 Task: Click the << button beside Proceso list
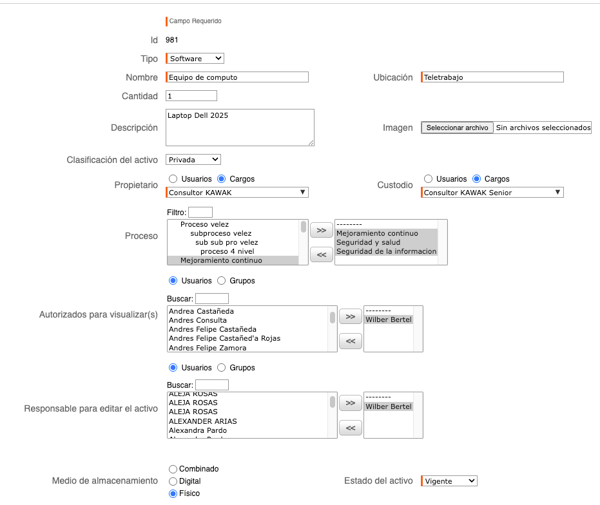[x=321, y=255]
